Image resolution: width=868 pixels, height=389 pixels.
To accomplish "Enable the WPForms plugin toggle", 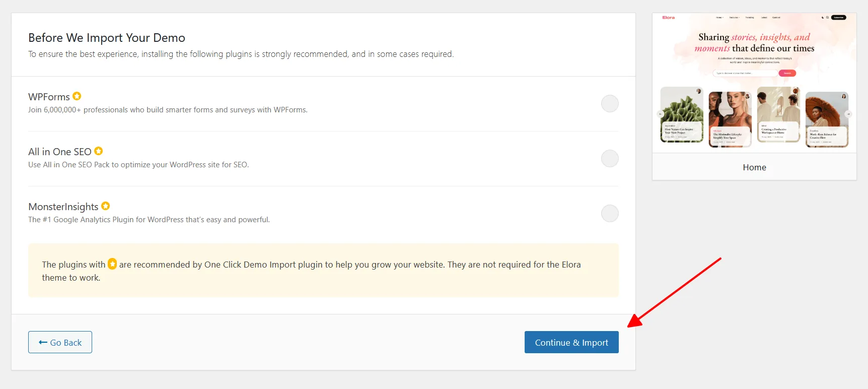I will (610, 104).
